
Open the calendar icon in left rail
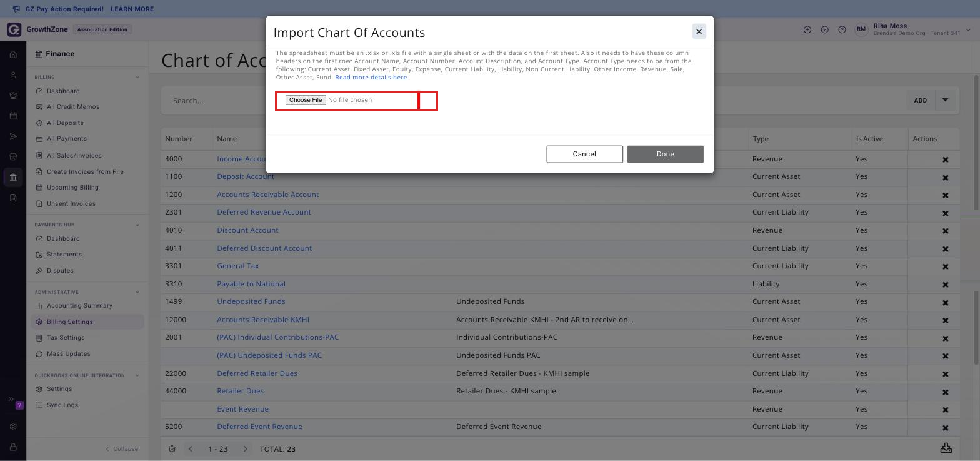pos(13,116)
